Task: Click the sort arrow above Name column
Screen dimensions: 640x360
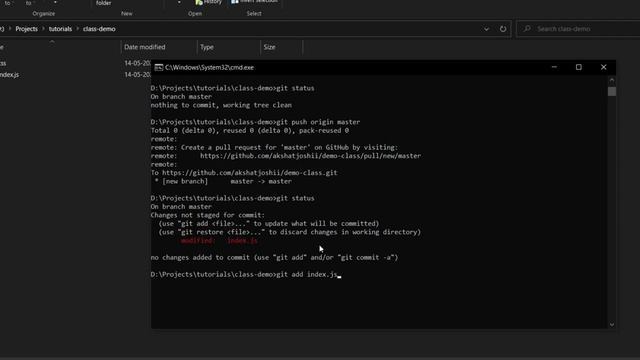Action: click(x=52, y=42)
